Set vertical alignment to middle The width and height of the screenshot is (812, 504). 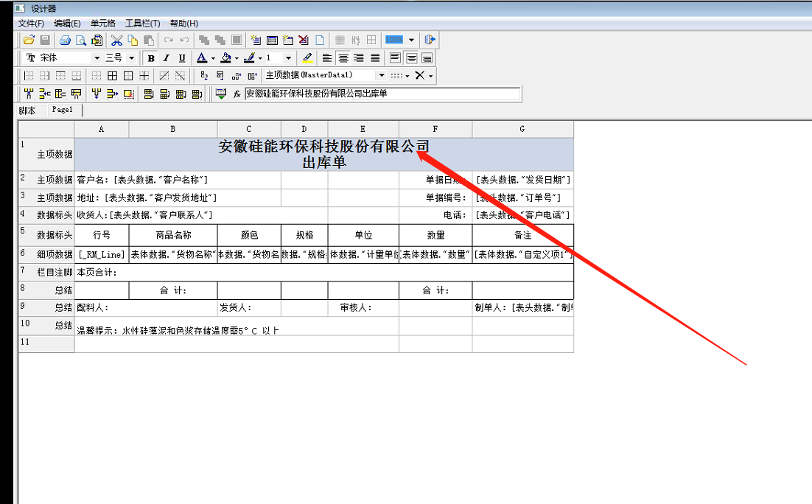coord(411,58)
